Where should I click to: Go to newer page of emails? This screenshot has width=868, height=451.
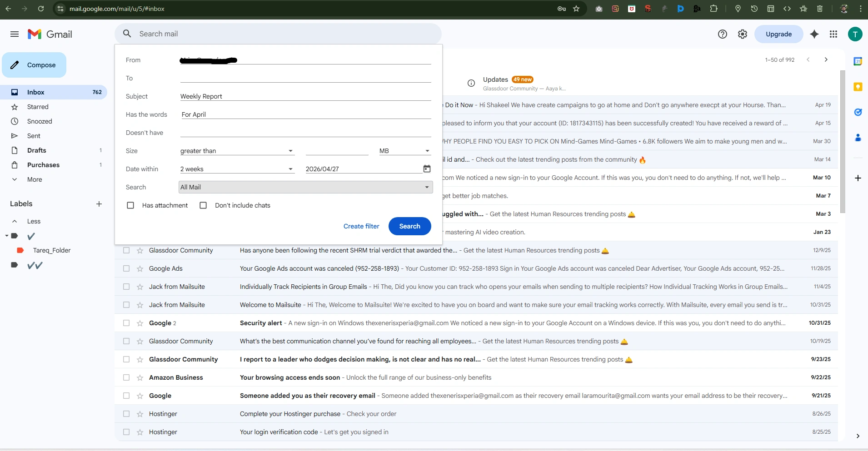click(808, 59)
